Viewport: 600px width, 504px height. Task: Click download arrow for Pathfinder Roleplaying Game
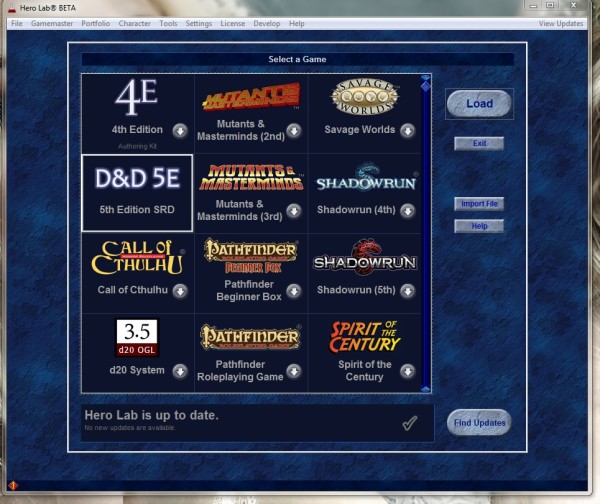pos(294,371)
